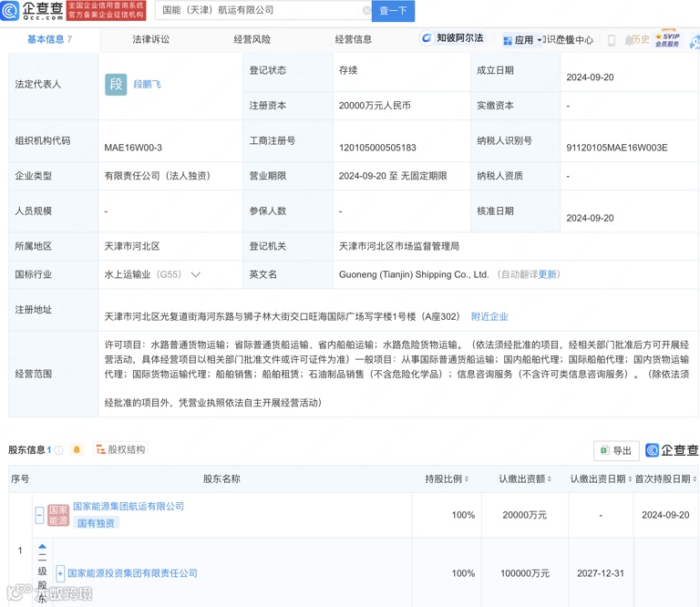Screen dimensions: 700x607
Task: Switch to the 法律诉讼 tab
Action: click(151, 39)
